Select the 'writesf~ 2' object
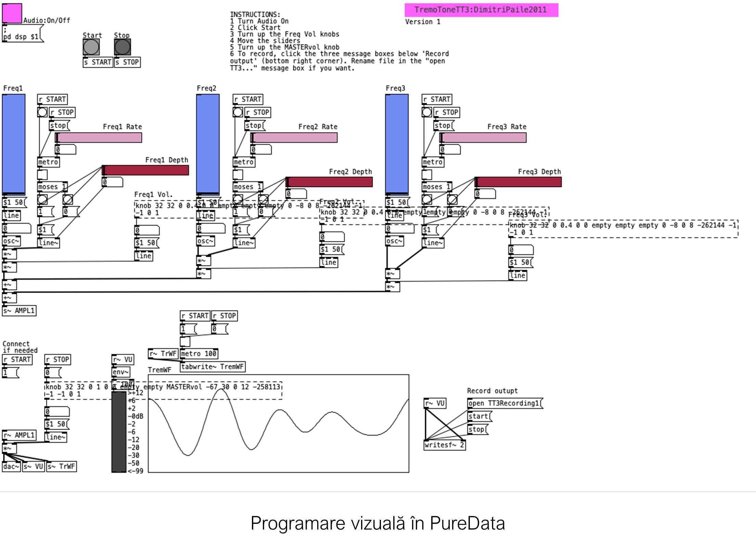756x543 pixels. pos(444,445)
